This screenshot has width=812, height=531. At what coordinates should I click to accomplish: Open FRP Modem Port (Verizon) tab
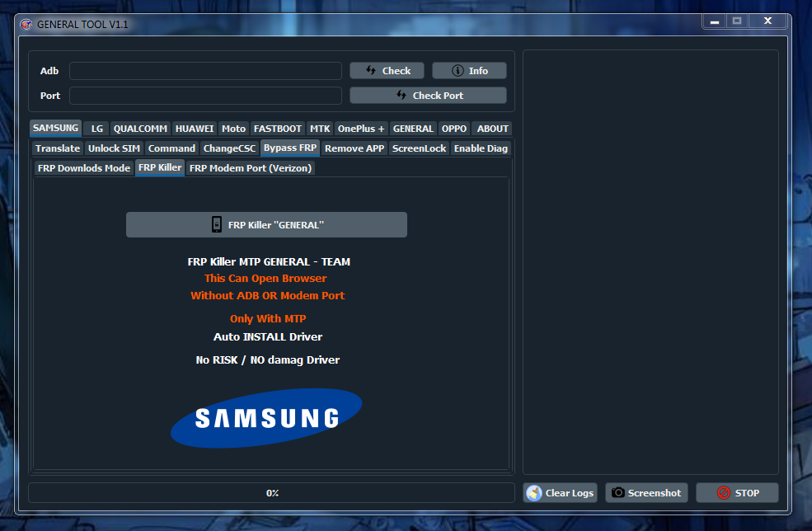coord(250,168)
